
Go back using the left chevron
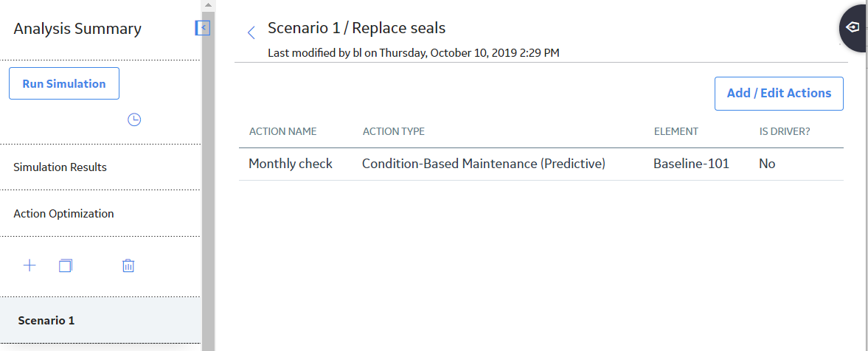[251, 32]
